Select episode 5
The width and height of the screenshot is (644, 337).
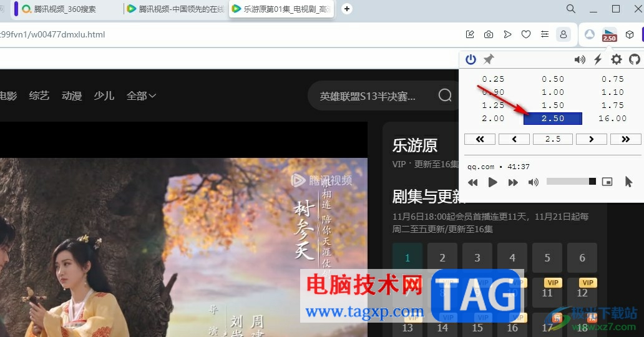[x=547, y=258]
